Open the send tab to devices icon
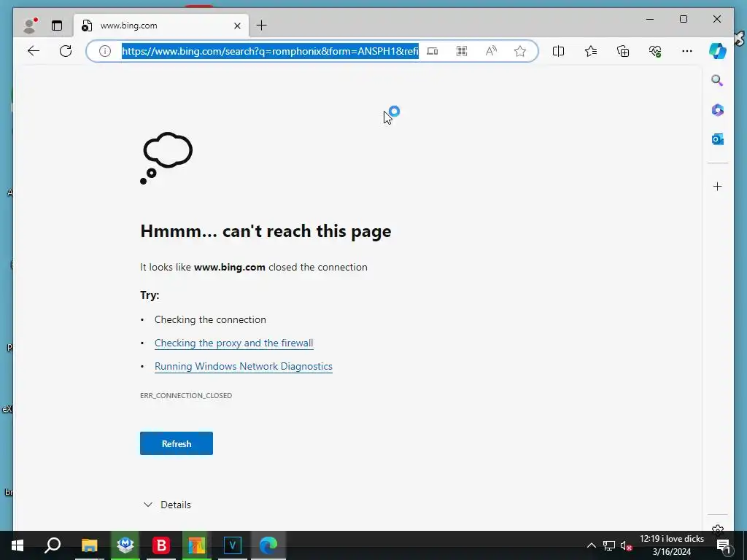This screenshot has height=560, width=747. pyautogui.click(x=432, y=51)
